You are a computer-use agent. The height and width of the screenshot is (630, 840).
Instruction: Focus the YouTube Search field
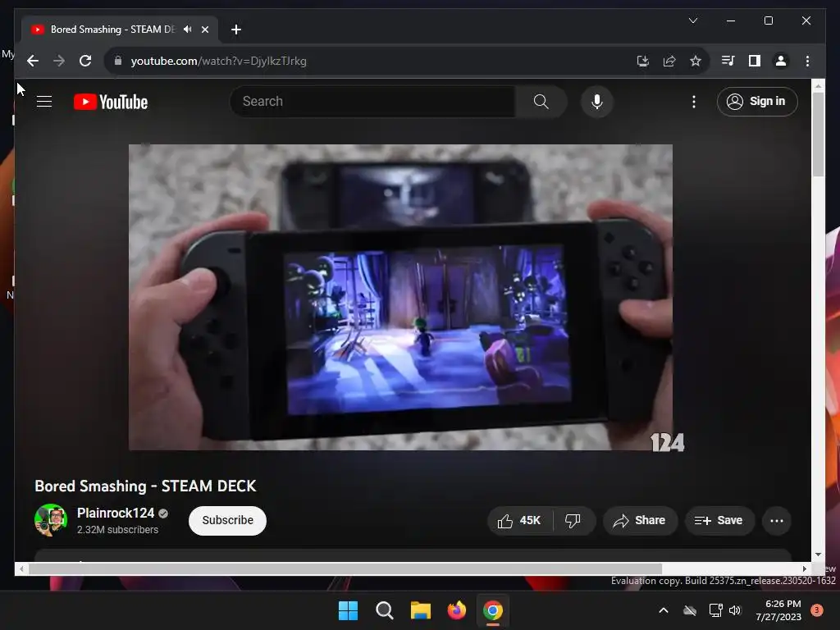pyautogui.click(x=372, y=101)
